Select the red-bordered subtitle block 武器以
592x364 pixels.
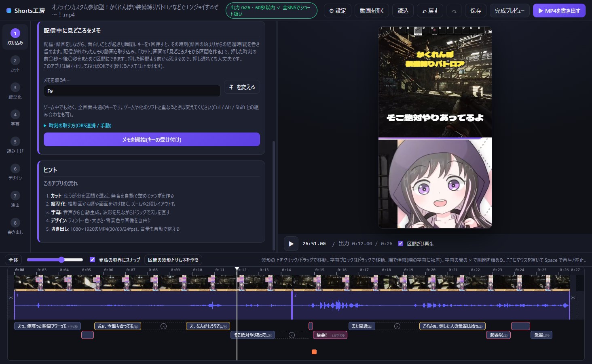tap(498, 335)
